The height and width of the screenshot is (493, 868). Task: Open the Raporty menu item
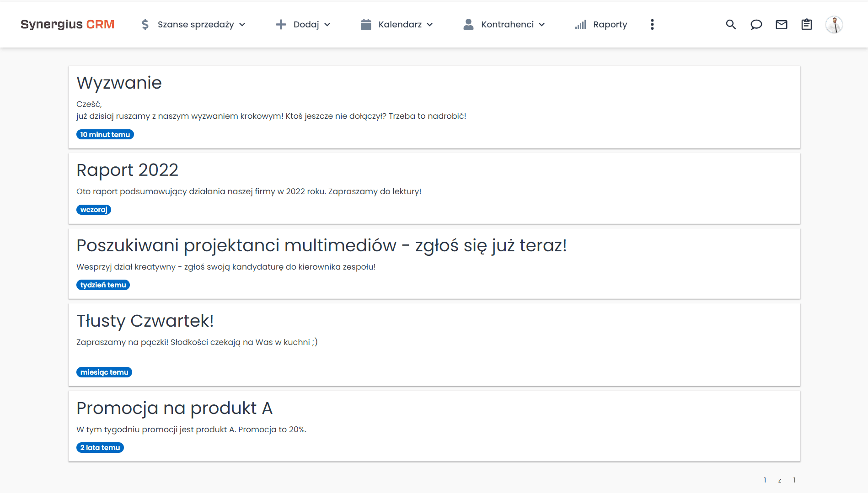(610, 25)
